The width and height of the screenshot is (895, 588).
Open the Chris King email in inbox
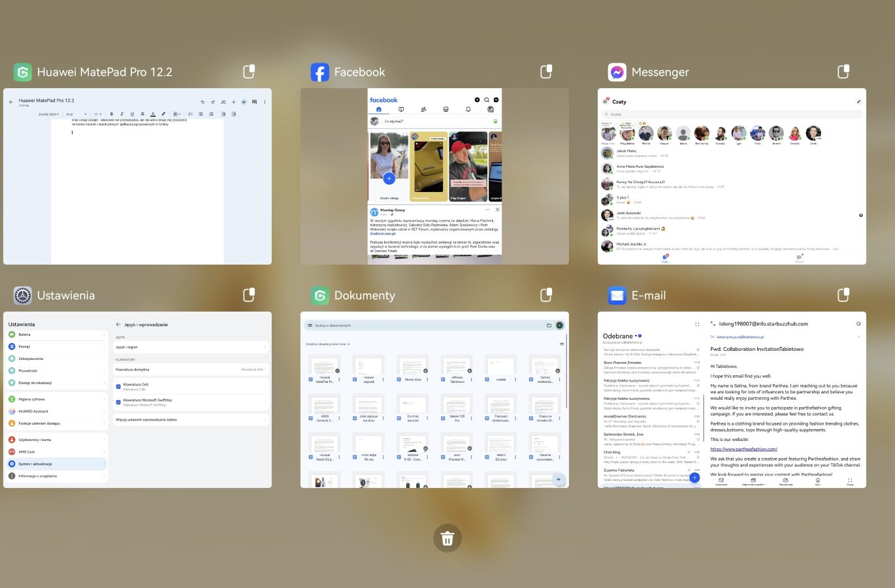[x=651, y=457]
